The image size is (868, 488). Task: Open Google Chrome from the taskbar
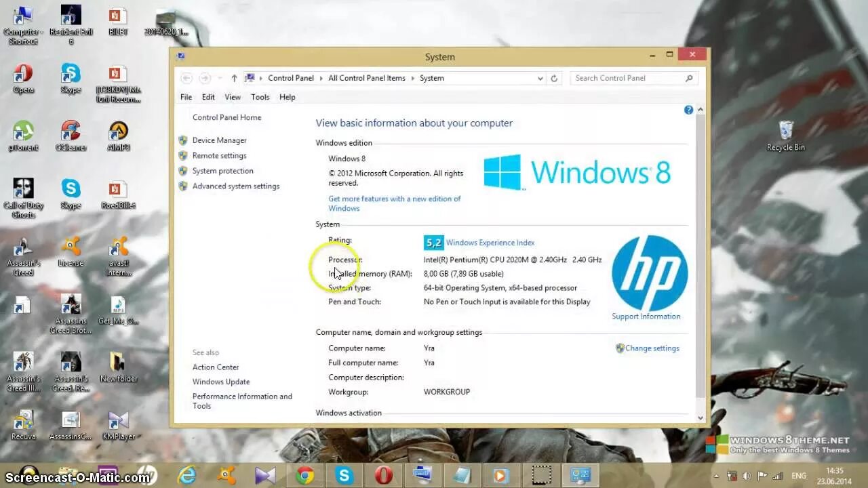tap(304, 475)
